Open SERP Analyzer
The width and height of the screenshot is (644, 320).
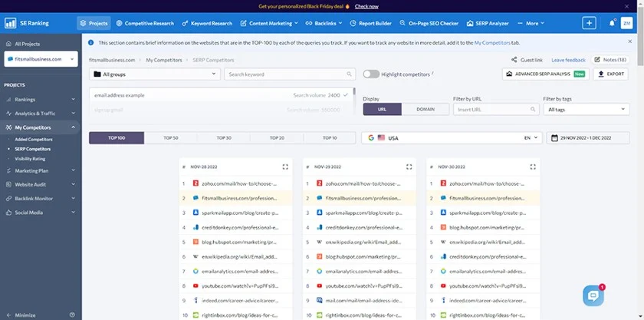488,24
